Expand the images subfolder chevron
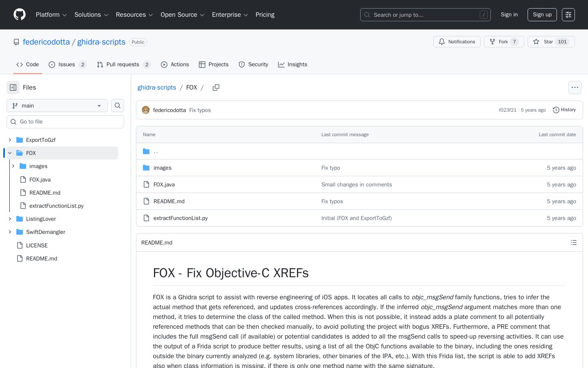 13,166
